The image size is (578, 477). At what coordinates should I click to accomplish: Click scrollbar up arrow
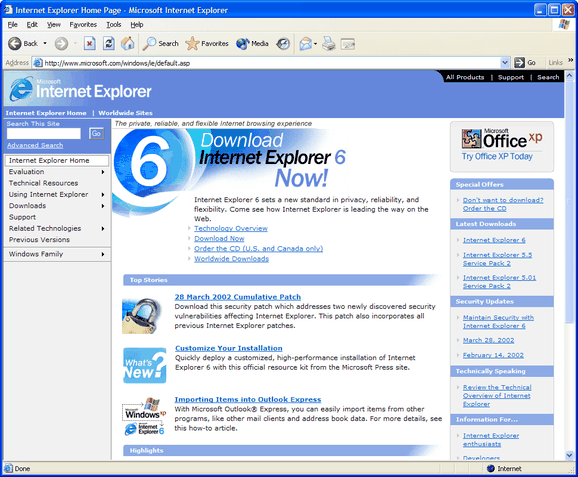(x=569, y=76)
